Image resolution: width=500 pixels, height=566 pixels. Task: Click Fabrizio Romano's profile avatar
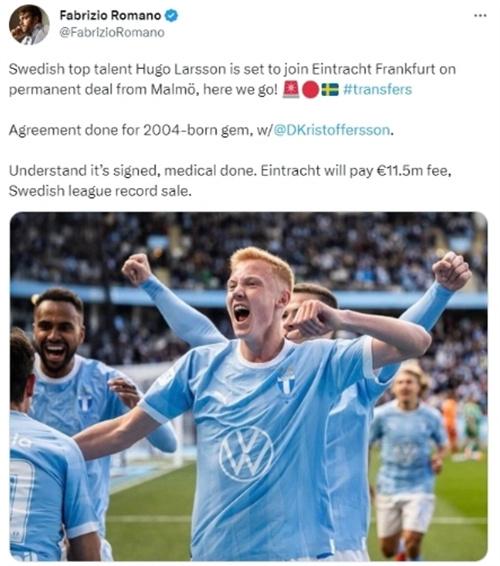click(x=29, y=25)
